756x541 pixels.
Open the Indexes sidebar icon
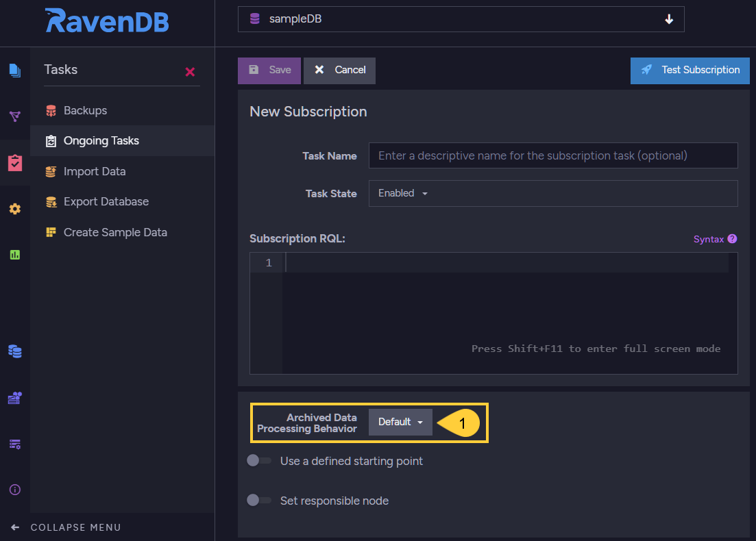[x=15, y=116]
